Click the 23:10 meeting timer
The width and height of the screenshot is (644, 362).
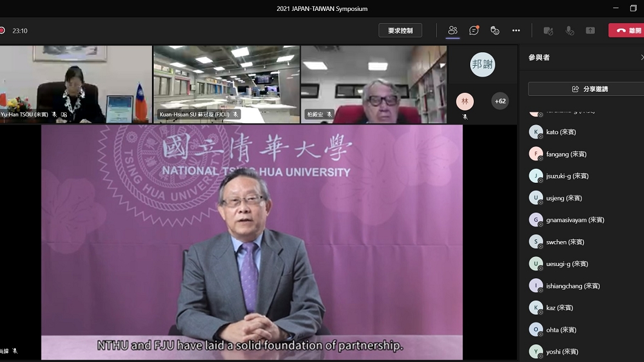click(x=19, y=31)
